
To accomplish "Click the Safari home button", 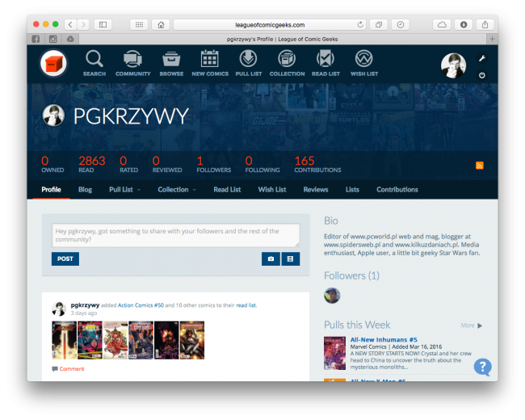I will pyautogui.click(x=161, y=24).
